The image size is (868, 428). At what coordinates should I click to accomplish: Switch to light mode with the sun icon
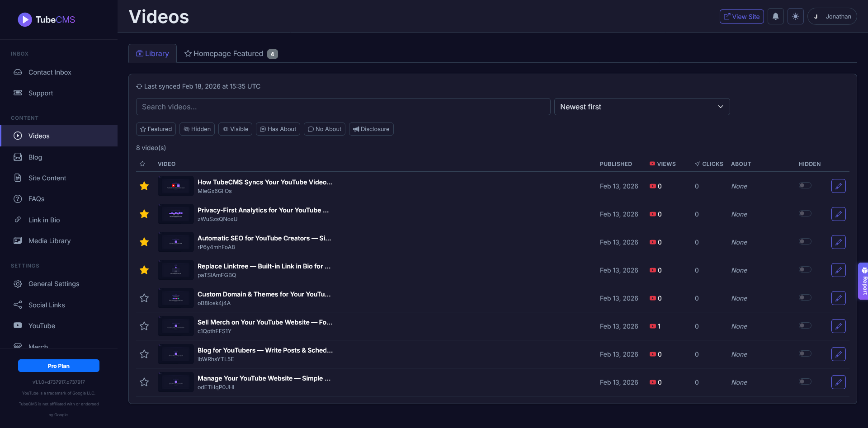click(x=795, y=16)
